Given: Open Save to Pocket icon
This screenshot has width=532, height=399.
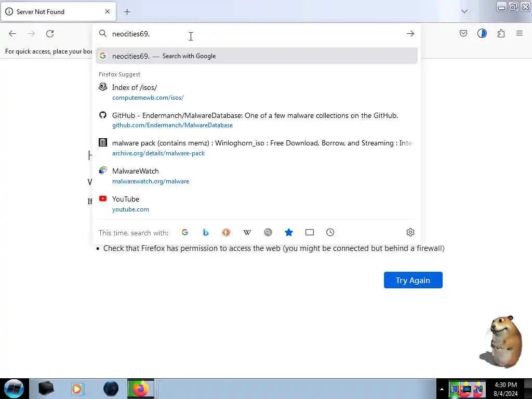Looking at the screenshot, I should 463,33.
